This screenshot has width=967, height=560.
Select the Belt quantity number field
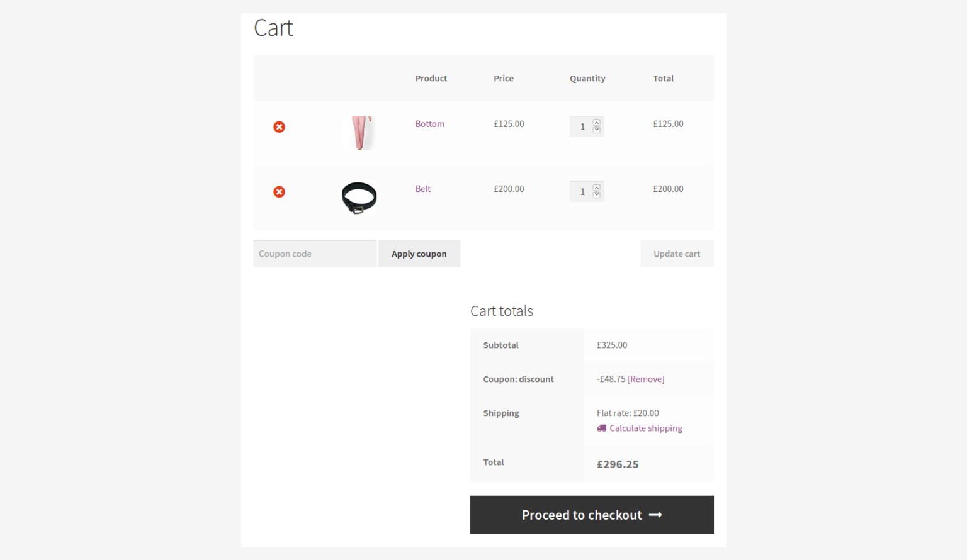coord(582,191)
